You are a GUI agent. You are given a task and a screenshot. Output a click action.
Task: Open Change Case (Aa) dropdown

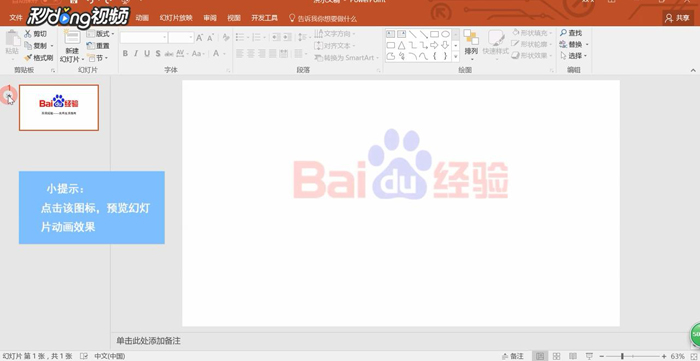pos(197,54)
